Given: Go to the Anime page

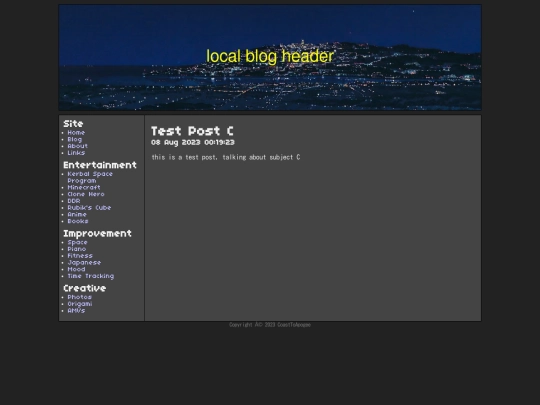Looking at the screenshot, I should point(77,214).
